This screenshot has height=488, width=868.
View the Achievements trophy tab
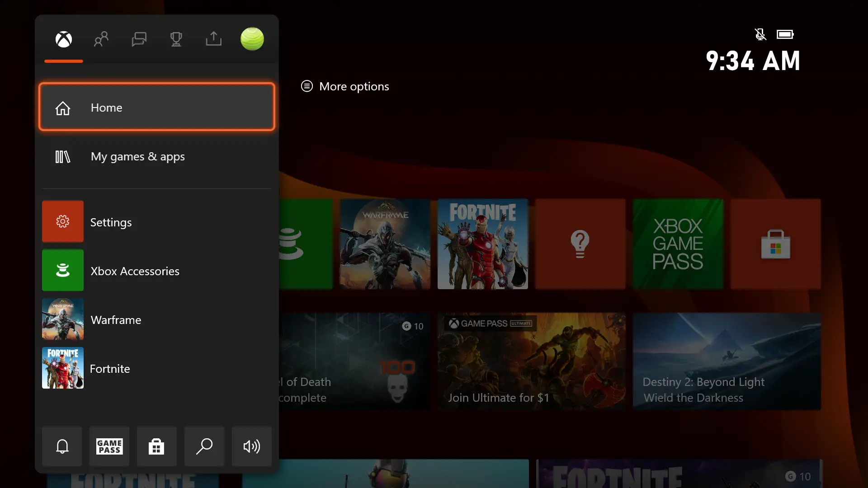point(176,39)
